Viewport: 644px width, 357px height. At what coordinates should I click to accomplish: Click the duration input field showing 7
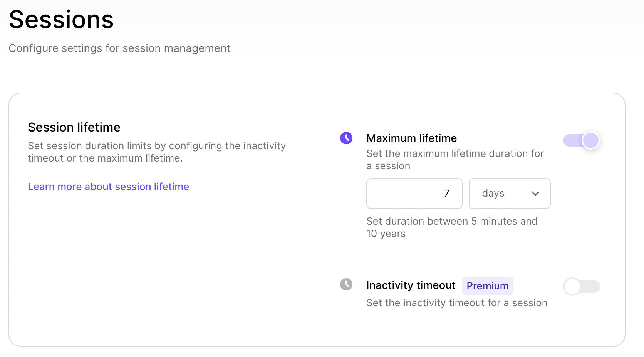click(x=414, y=194)
